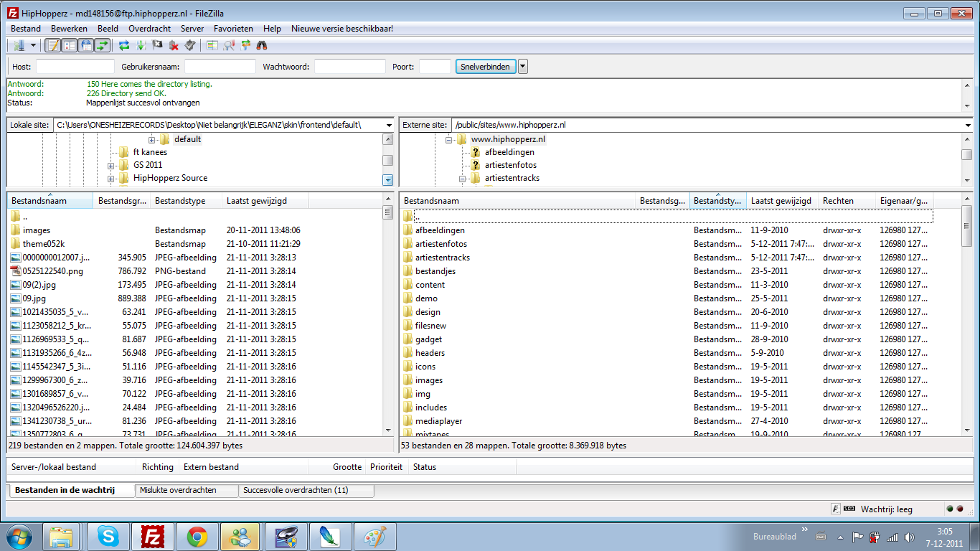Toggle synchronized browsing icon
The image size is (980, 551).
click(245, 45)
